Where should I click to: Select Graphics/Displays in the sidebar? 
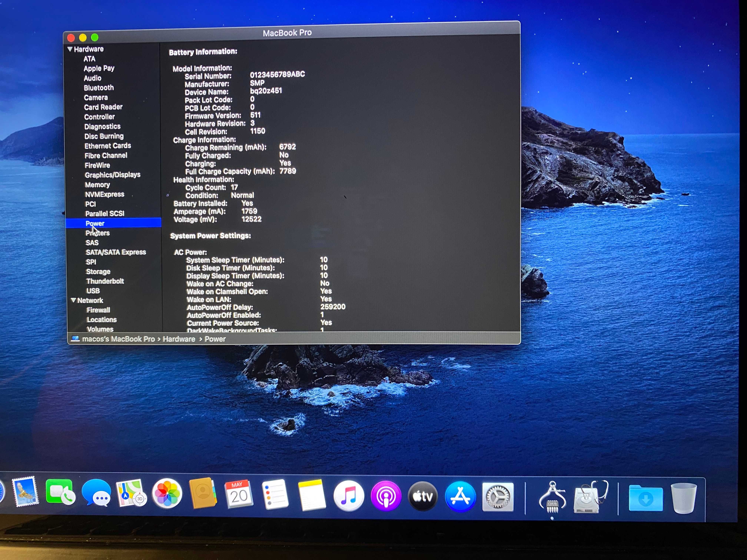point(112,175)
